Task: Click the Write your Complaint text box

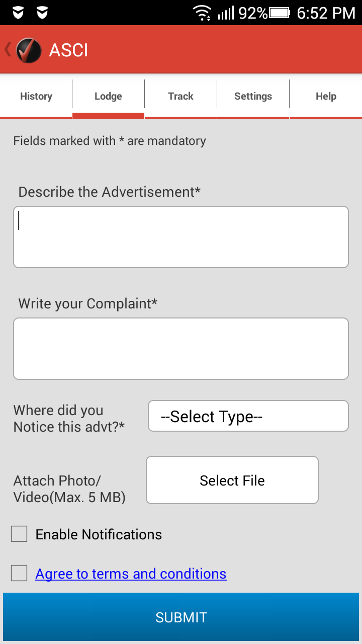Action: pos(181,348)
